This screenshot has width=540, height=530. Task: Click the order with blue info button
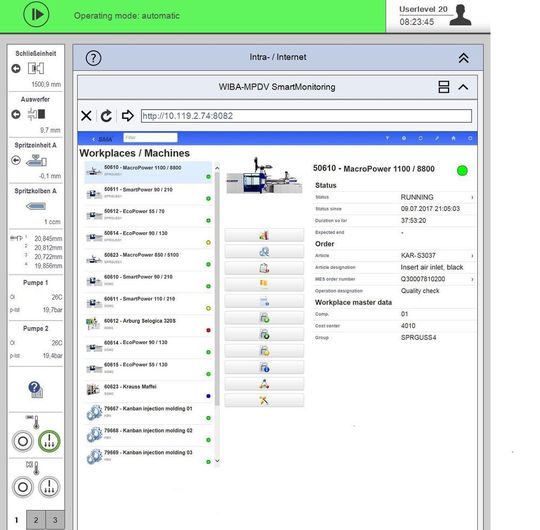(264, 367)
